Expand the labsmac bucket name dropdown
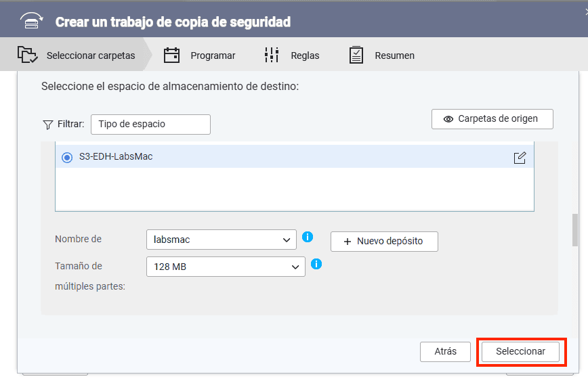The height and width of the screenshot is (383, 588). (221, 240)
